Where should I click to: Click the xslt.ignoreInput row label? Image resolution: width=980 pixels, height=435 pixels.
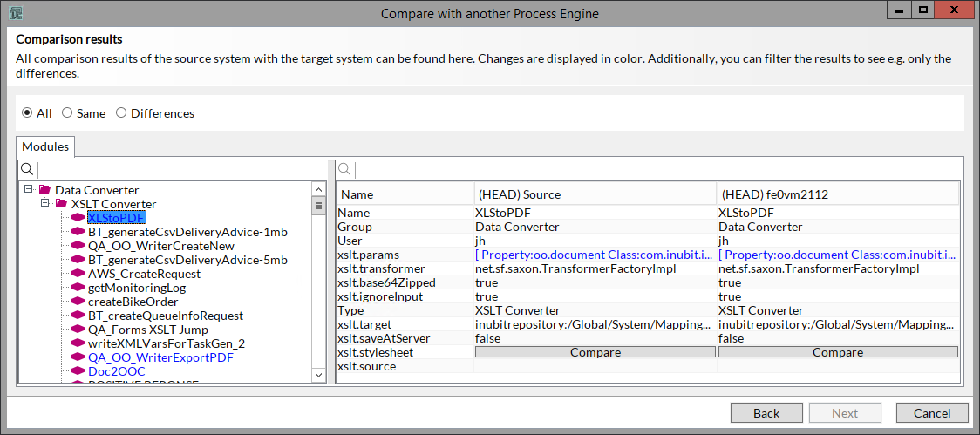tap(382, 296)
